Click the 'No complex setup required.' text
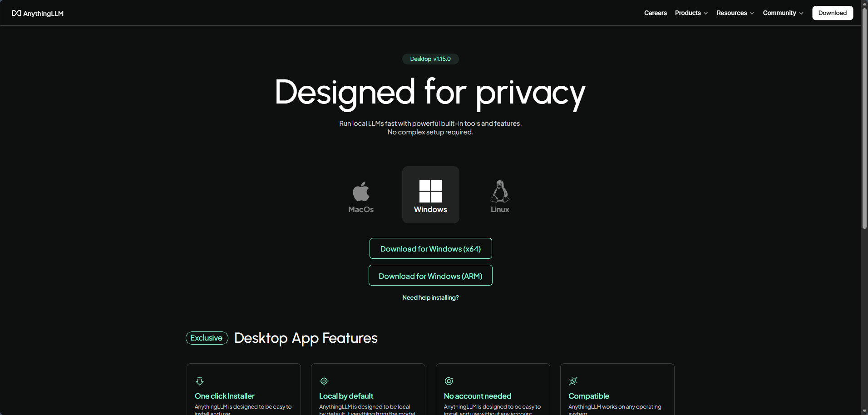This screenshot has width=868, height=415. [430, 132]
